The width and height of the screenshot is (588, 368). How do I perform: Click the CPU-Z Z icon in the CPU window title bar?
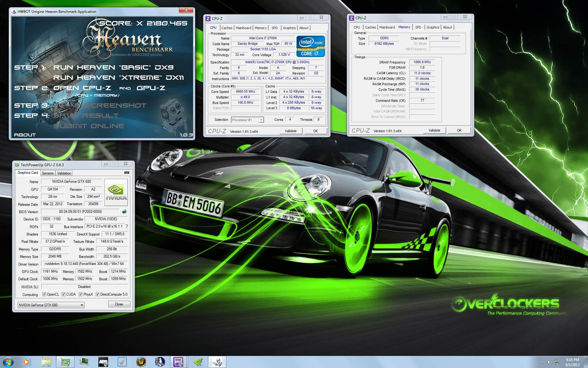pyautogui.click(x=208, y=18)
